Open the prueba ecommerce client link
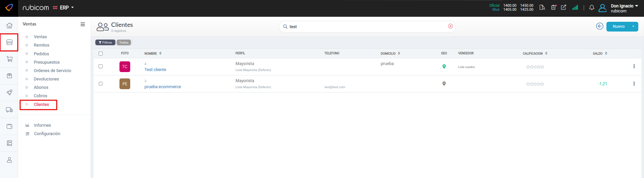Screen dimensions: 644x178 162,87
